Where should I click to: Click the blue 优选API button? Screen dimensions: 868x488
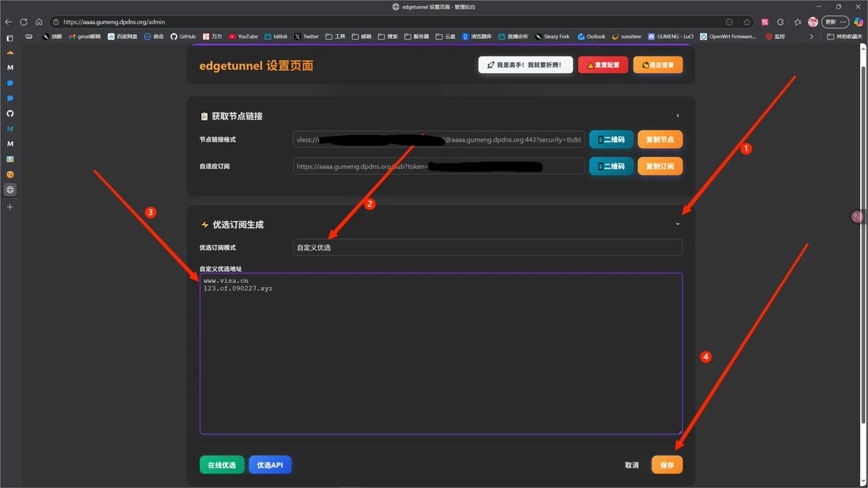[x=270, y=465]
